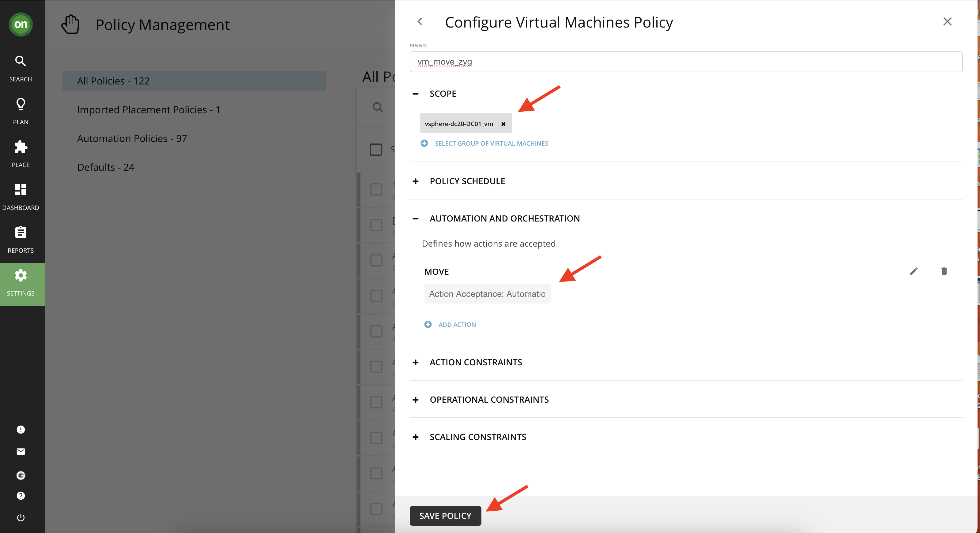Expand the ACTION CONSTRAINTS section
This screenshot has width=980, height=533.
pos(416,362)
